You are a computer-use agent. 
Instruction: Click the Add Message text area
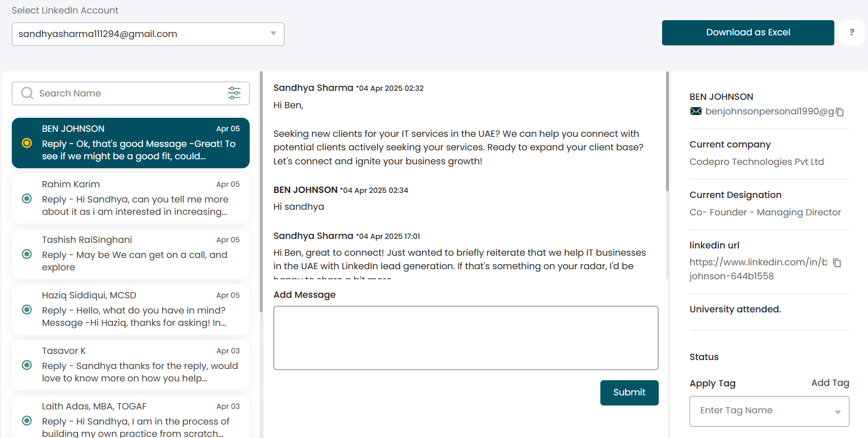click(x=466, y=338)
